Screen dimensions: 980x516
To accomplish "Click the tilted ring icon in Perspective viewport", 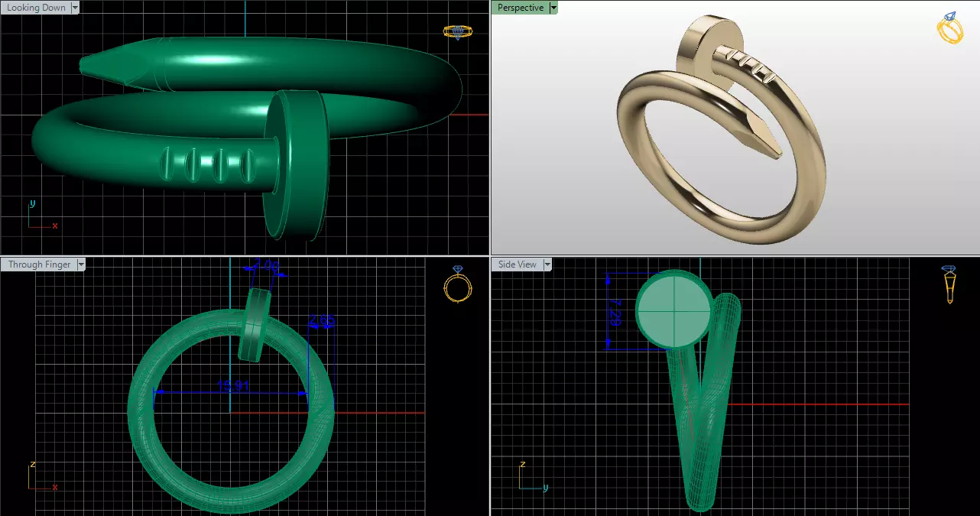I will point(949,28).
